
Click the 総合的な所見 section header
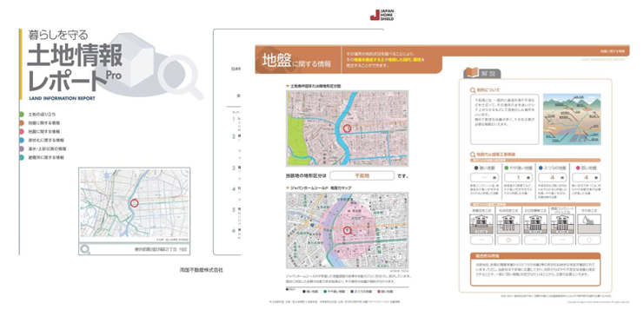click(535, 256)
